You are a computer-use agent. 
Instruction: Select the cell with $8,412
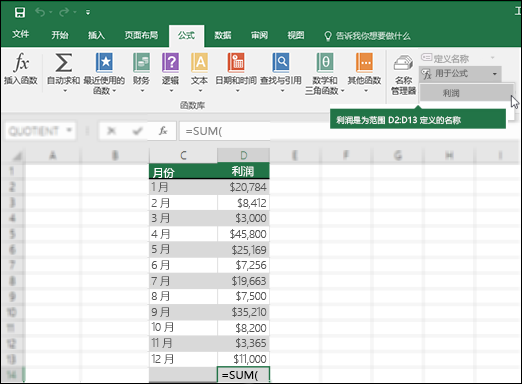(x=243, y=203)
